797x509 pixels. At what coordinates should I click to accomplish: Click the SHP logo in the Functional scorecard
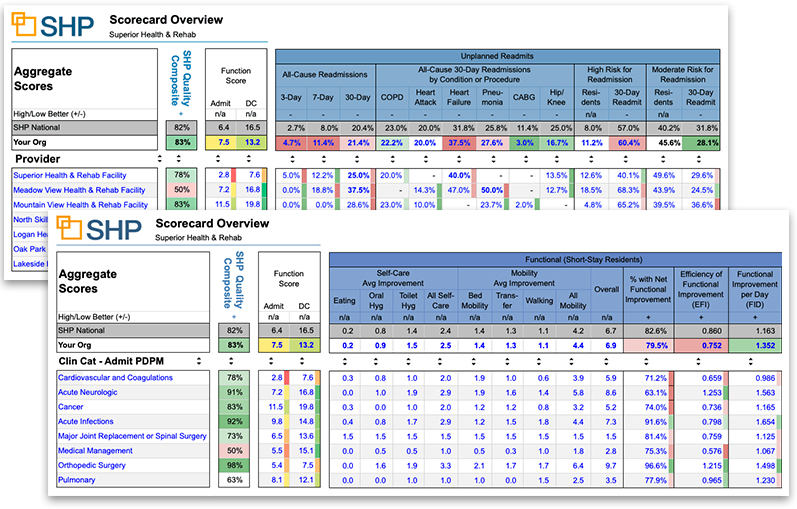(99, 228)
